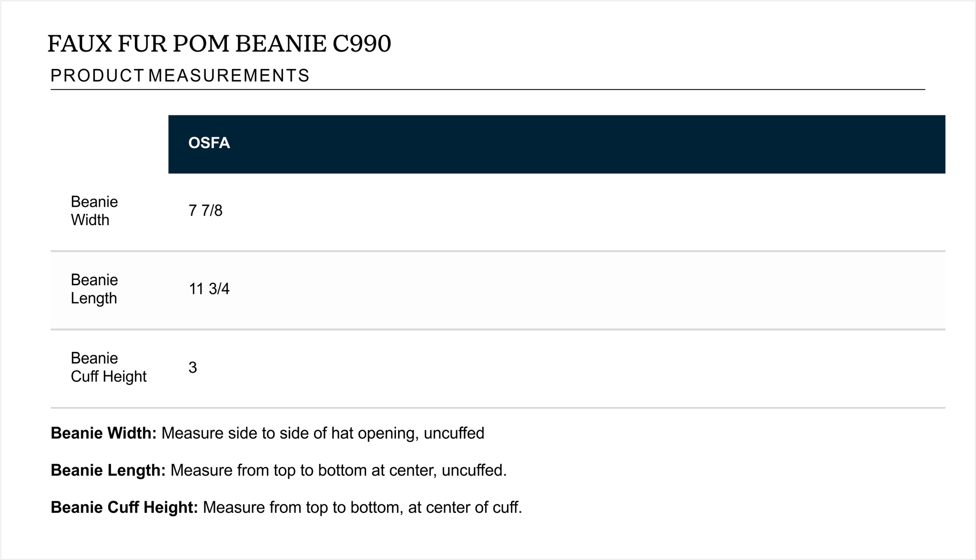Click the "FAUX FUR POM BEANIE C990" title

click(x=219, y=44)
